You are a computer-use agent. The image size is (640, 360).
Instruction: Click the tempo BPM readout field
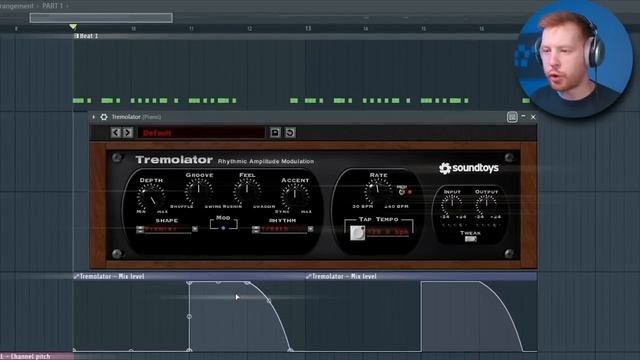click(x=388, y=232)
